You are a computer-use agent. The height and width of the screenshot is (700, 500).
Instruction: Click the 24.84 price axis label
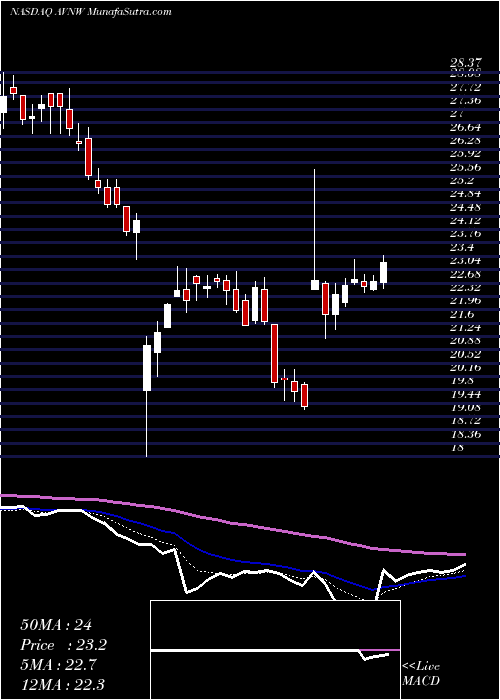[465, 194]
